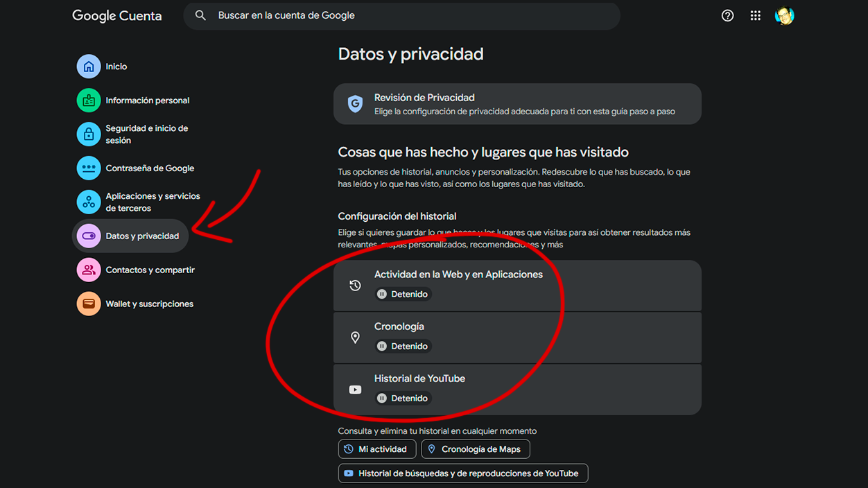Viewport: 868px width, 488px height.
Task: Toggle the Detenido state for Actividad en la Web
Action: click(403, 293)
